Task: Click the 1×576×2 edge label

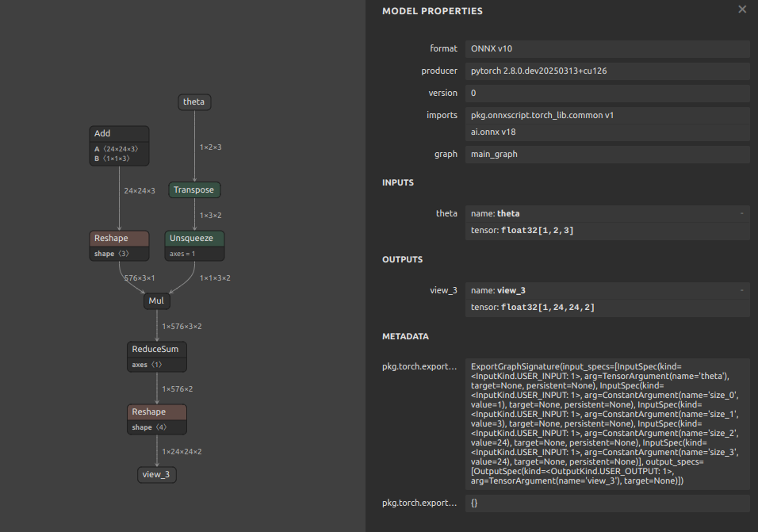Action: coord(178,389)
